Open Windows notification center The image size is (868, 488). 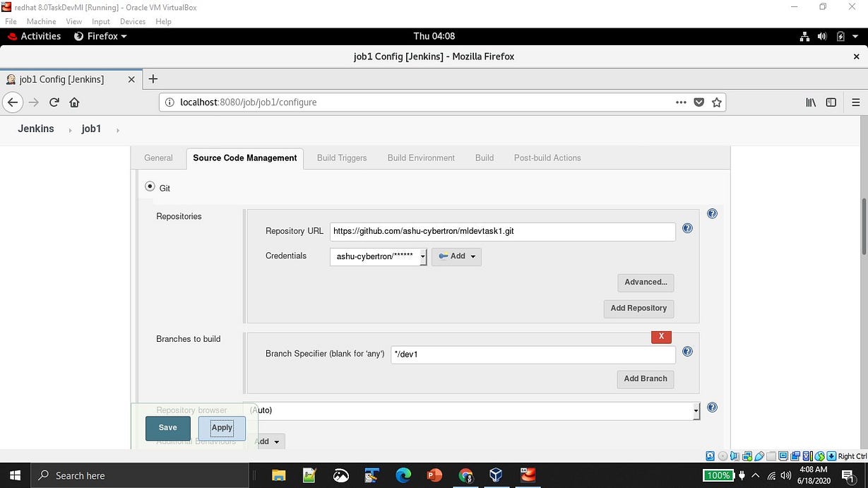848,475
